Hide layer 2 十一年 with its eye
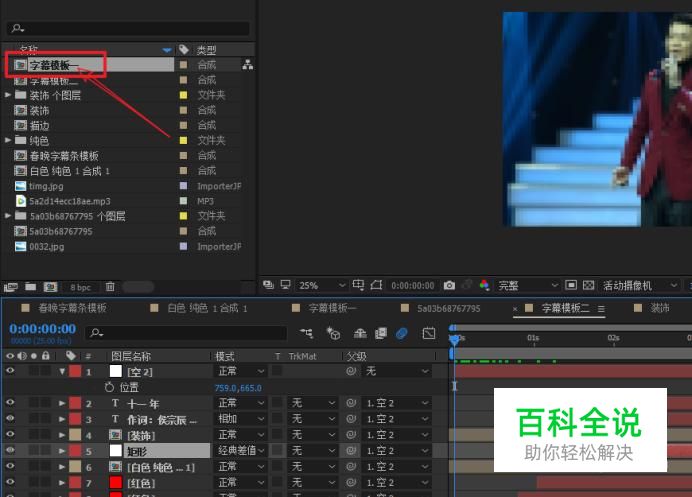Screen dimensions: 692x497 pyautogui.click(x=10, y=403)
